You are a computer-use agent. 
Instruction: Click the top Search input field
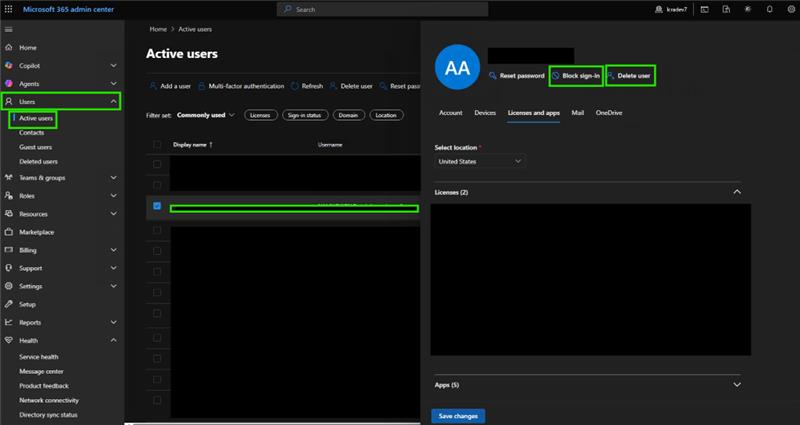coord(382,9)
